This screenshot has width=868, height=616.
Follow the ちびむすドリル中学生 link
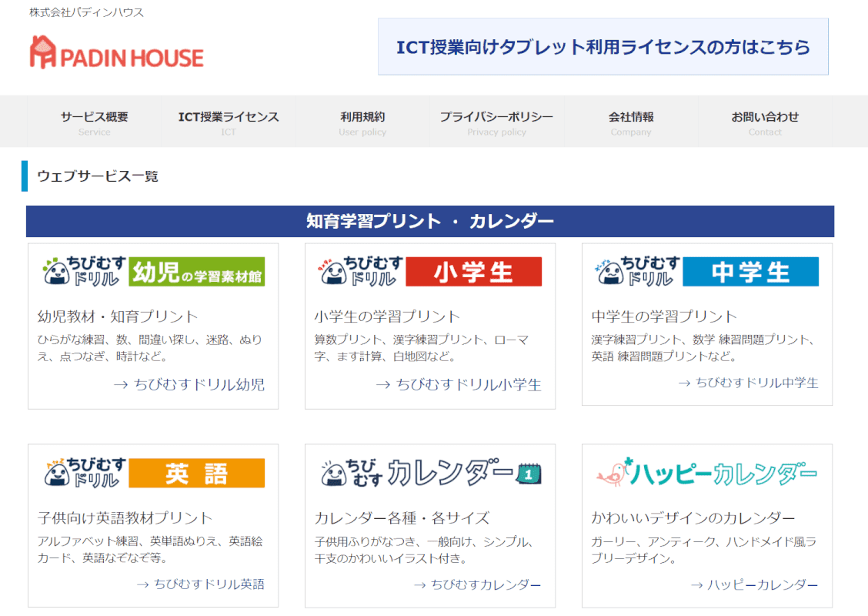pyautogui.click(x=749, y=383)
